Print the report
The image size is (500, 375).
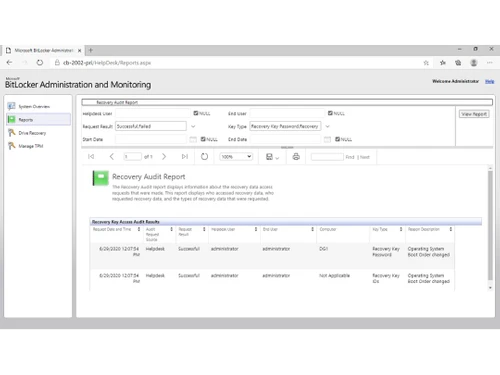coord(296,157)
